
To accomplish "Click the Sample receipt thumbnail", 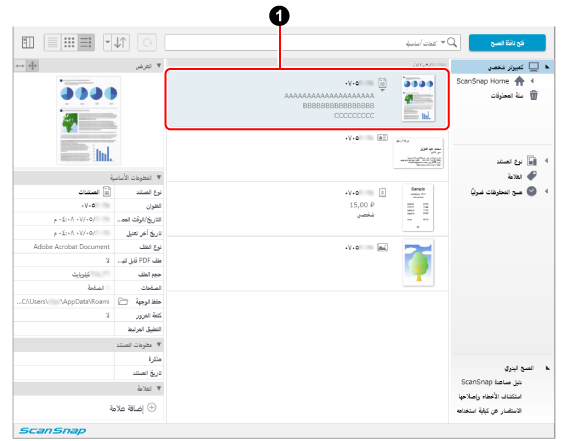I will (x=418, y=208).
